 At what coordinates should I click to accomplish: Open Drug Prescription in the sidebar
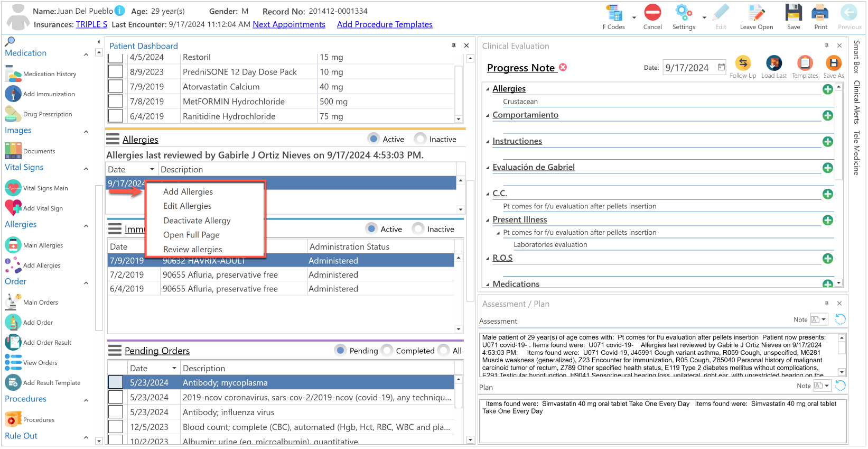pyautogui.click(x=38, y=114)
